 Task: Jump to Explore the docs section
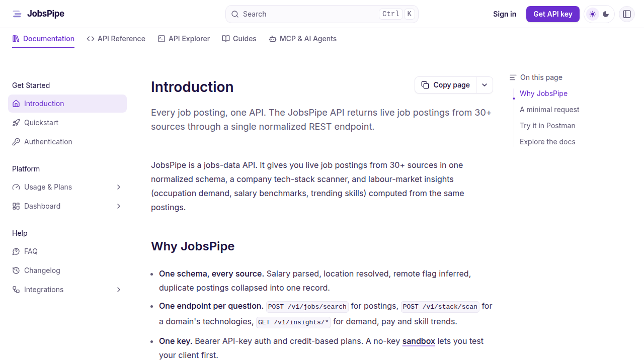pos(547,142)
